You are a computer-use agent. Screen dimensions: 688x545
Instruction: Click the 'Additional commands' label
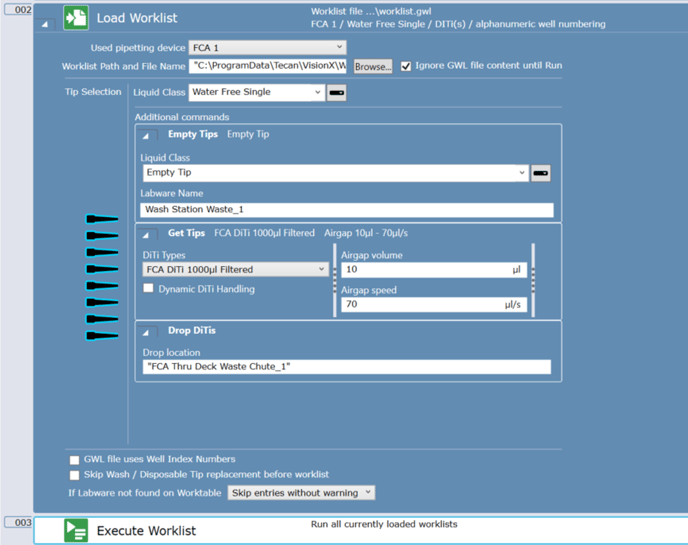182,117
